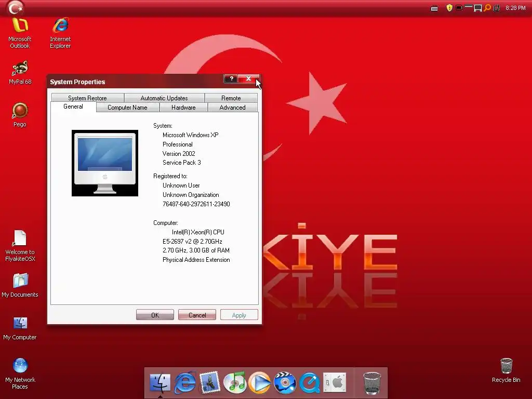532x399 pixels.
Task: Switch to the System Restore tab
Action: point(87,98)
